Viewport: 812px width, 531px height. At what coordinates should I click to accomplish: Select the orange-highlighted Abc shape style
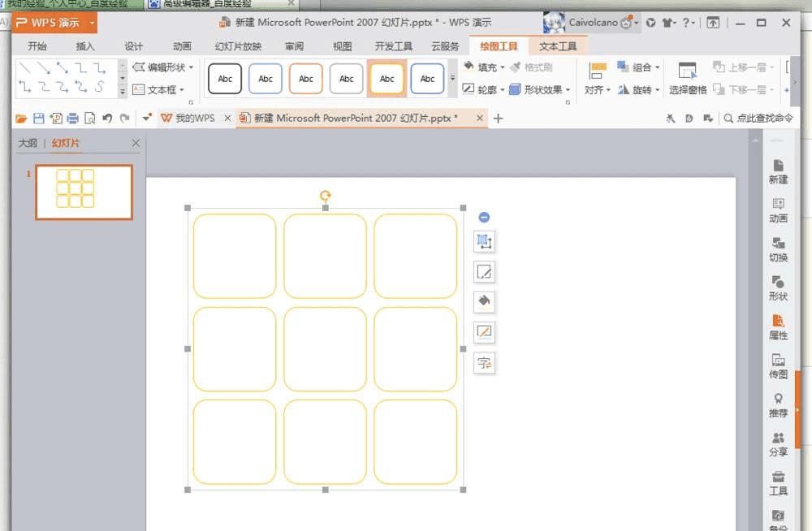[x=387, y=79]
